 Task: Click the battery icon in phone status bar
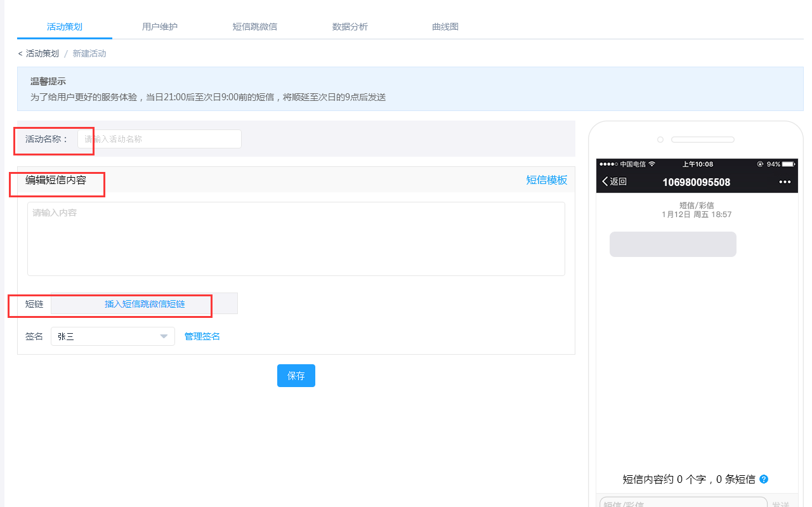tap(789, 164)
